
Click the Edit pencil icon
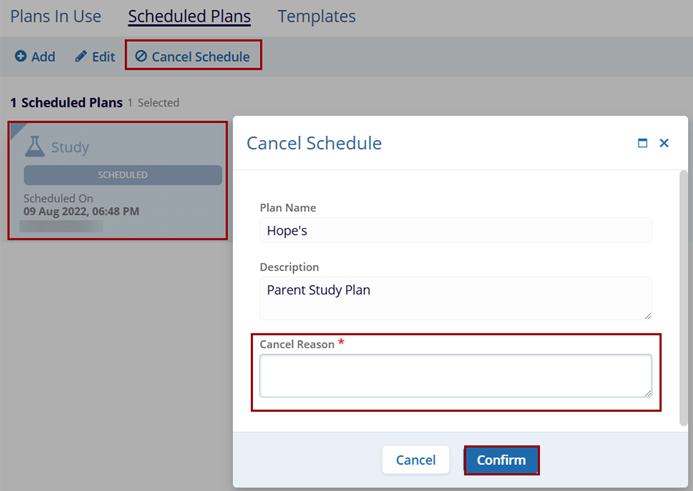tap(82, 57)
